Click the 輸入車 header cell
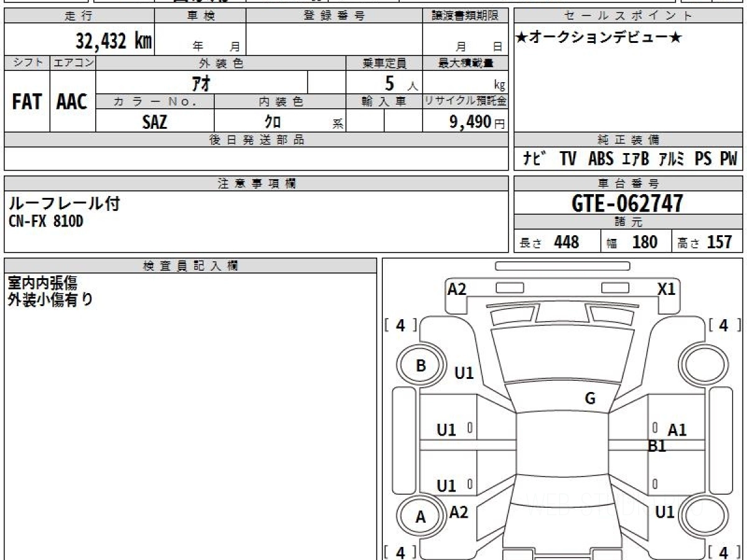Viewport: 747px width, 560px height. coord(384,101)
